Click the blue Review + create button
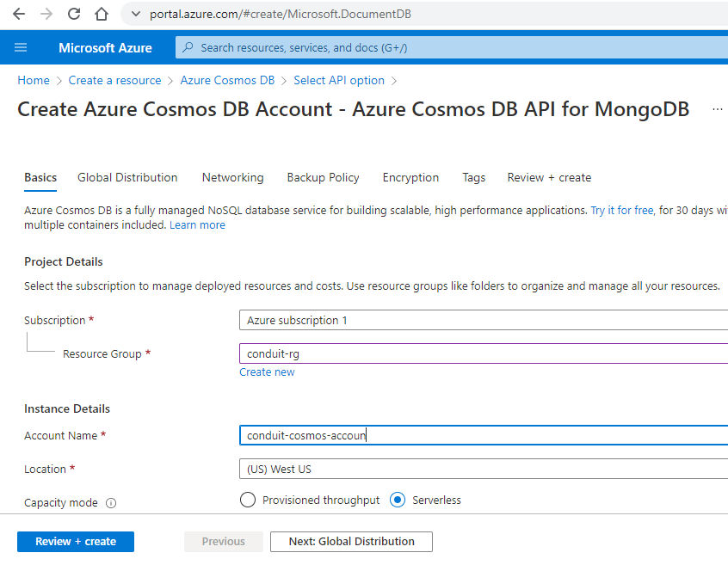This screenshot has width=728, height=565. click(x=76, y=542)
